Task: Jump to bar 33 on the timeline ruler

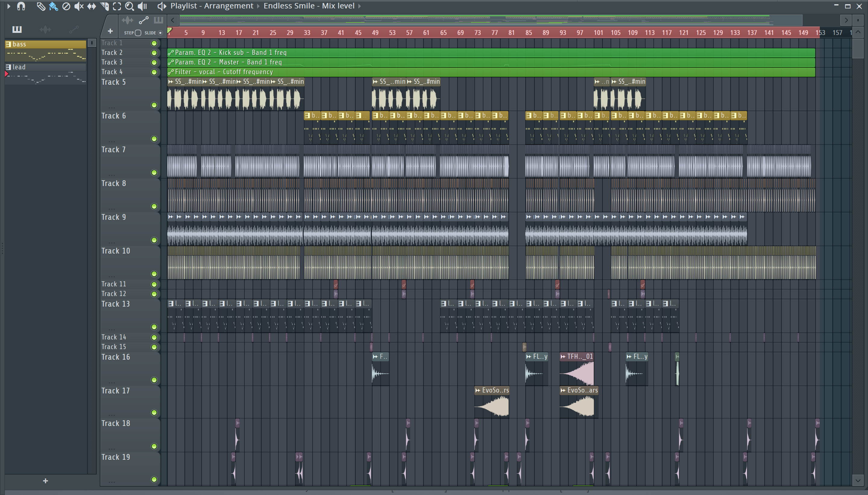Action: [x=307, y=33]
